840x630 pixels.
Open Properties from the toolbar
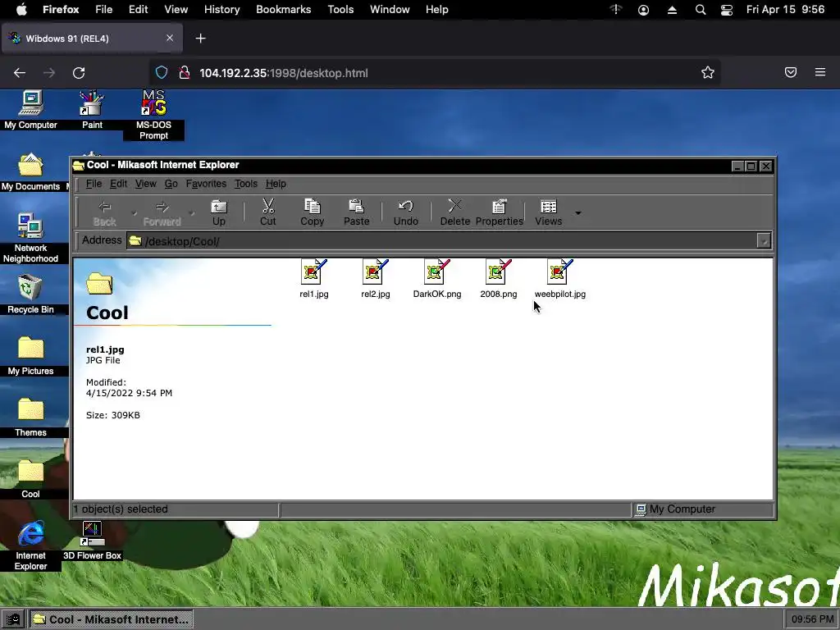point(500,212)
